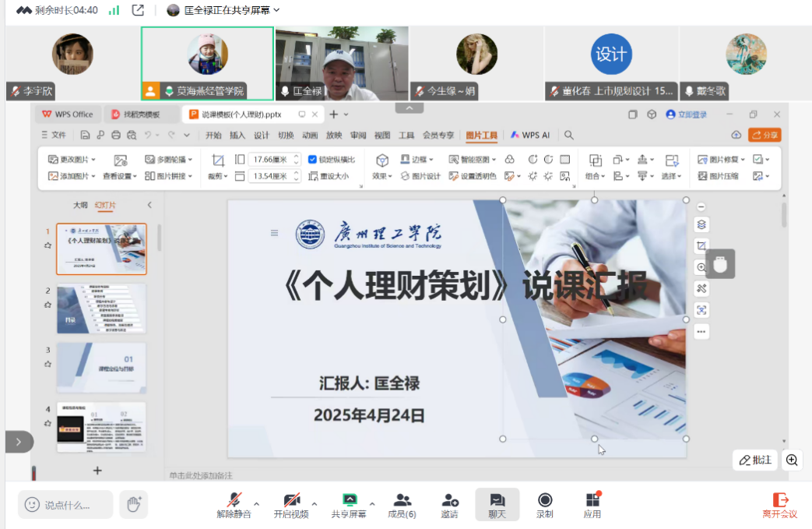Open the 成员(6) members list
The image size is (812, 529).
[x=402, y=504]
